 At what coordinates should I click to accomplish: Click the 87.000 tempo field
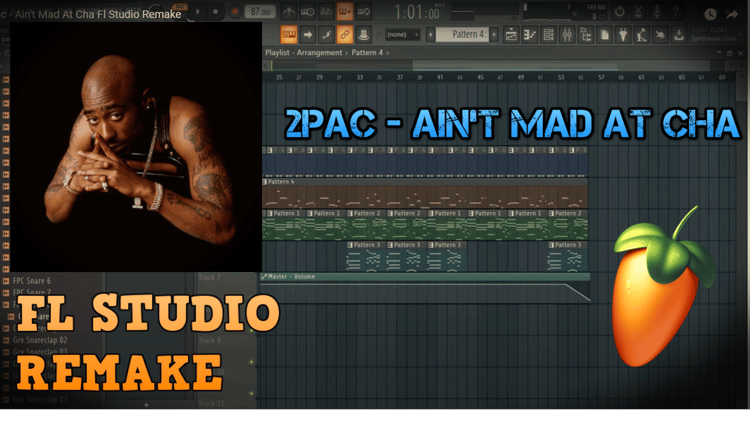261,11
